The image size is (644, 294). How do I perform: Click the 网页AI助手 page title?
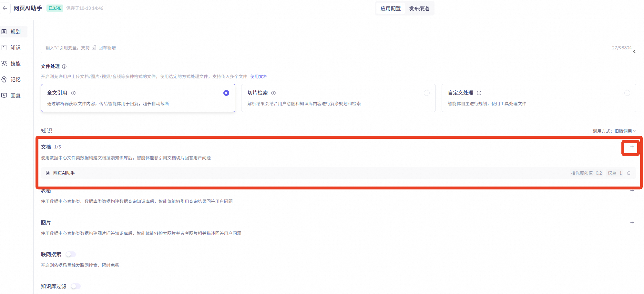(28, 8)
